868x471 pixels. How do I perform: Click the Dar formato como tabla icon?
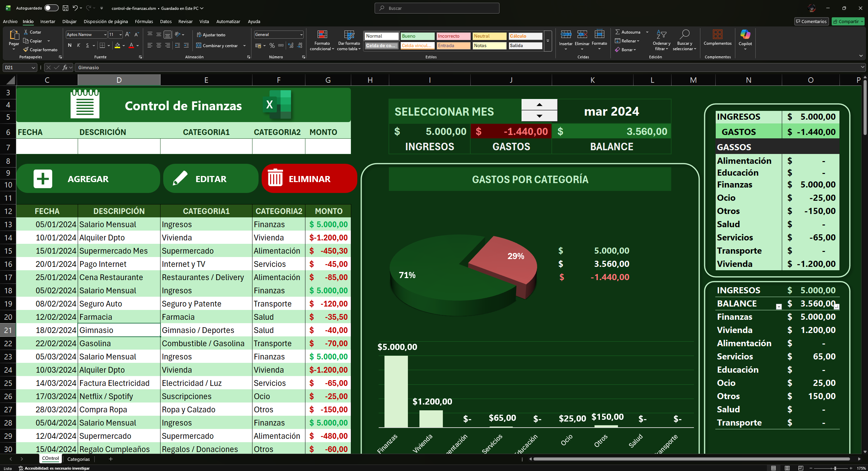point(348,40)
